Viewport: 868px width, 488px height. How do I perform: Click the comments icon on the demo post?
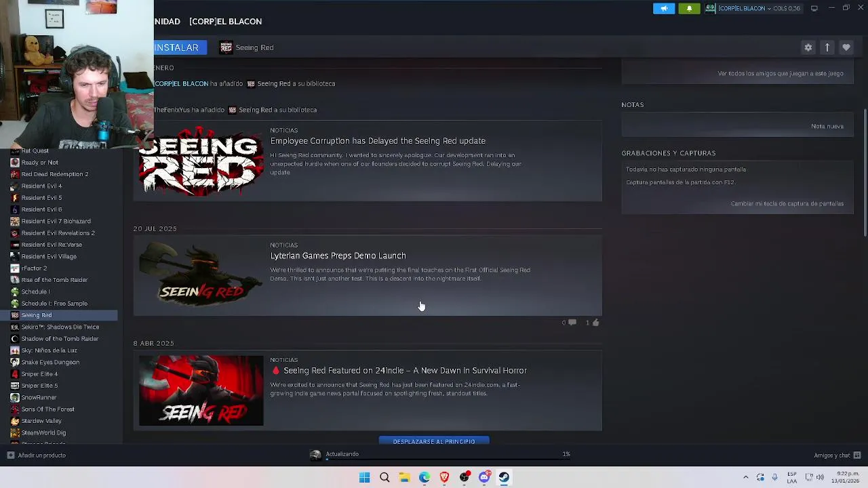click(572, 323)
